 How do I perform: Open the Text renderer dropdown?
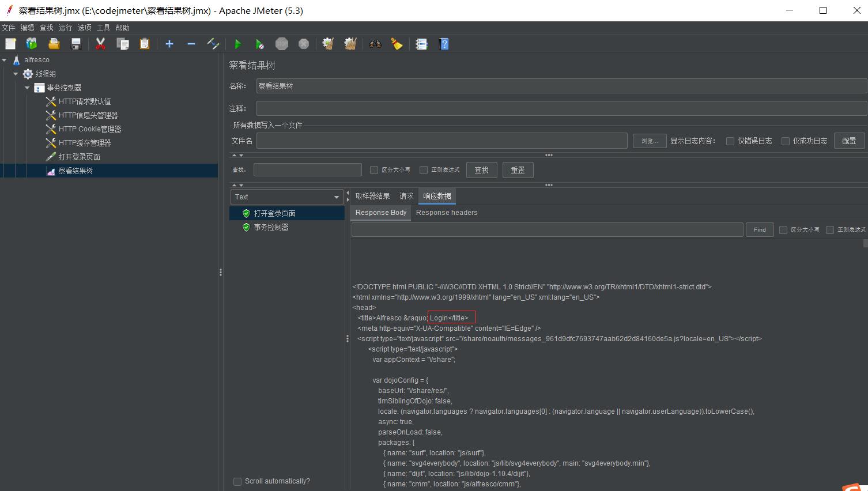[287, 197]
